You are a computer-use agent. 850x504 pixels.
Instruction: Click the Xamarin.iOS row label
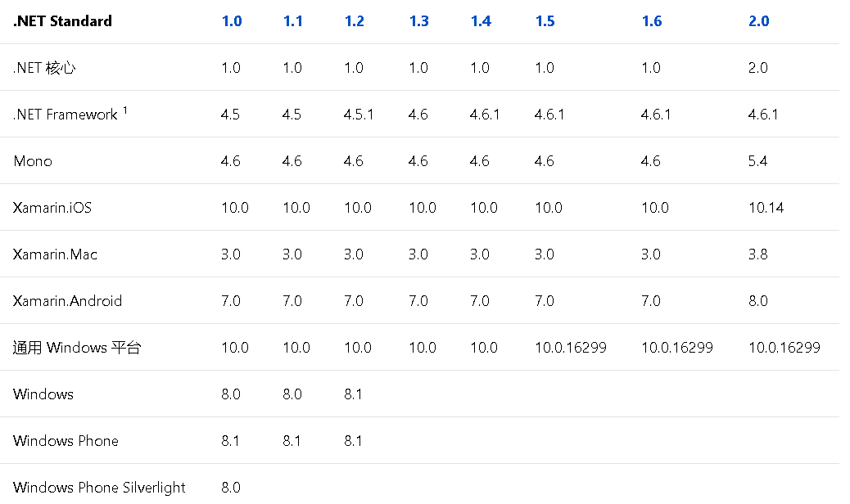point(52,208)
